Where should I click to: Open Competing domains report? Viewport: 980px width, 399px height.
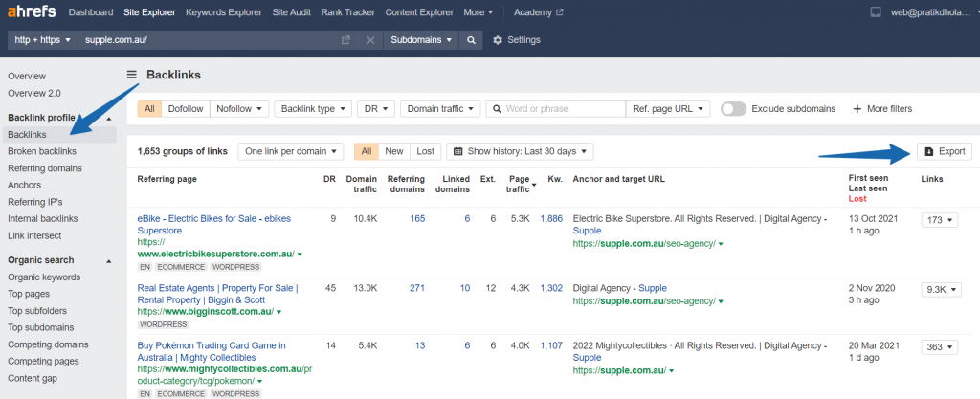(x=48, y=344)
